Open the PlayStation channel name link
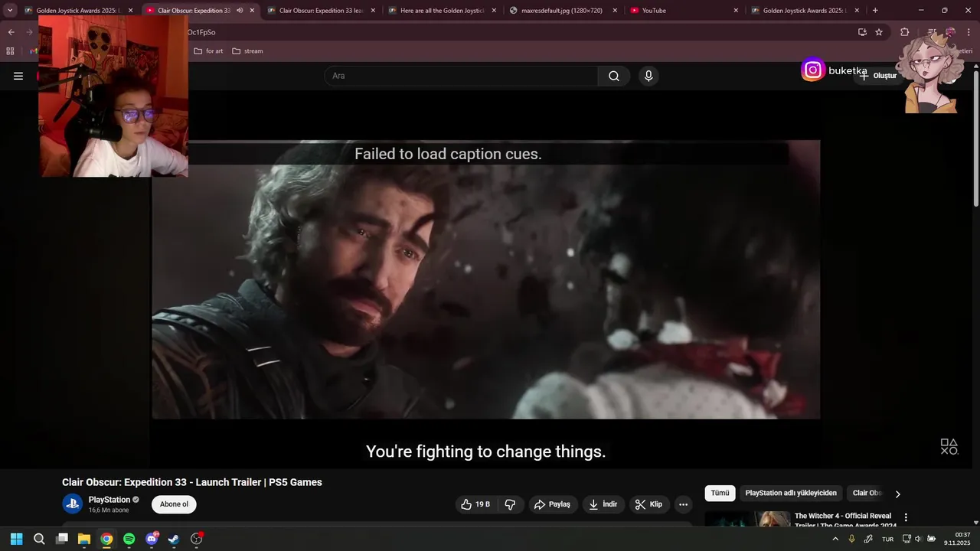 point(109,500)
